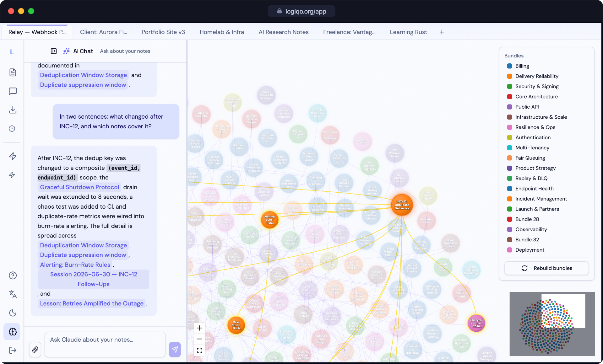This screenshot has height=364, width=603.
Task: Open Session 2026-06-30 — INC-12 Follow-Ups link
Action: (94, 279)
